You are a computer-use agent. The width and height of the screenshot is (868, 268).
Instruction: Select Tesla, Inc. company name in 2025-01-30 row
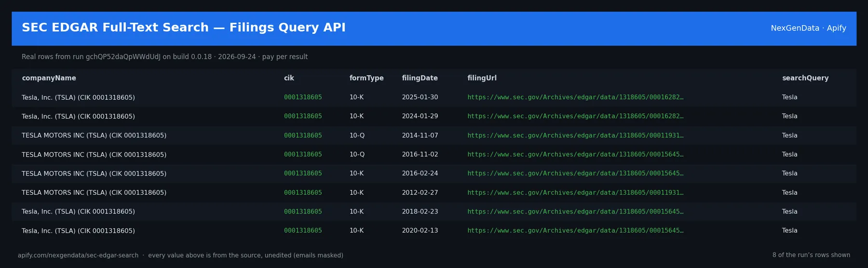(x=78, y=97)
